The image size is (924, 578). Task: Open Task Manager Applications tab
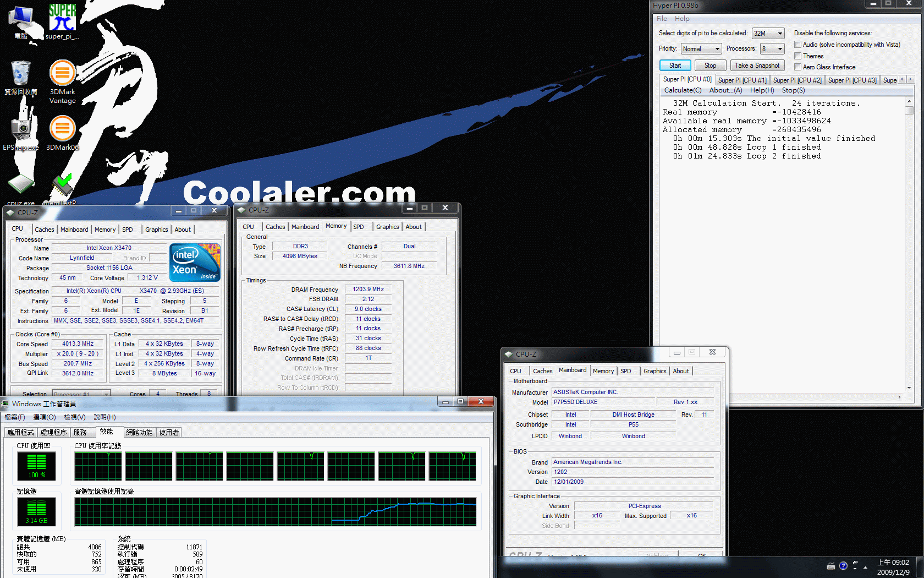20,433
